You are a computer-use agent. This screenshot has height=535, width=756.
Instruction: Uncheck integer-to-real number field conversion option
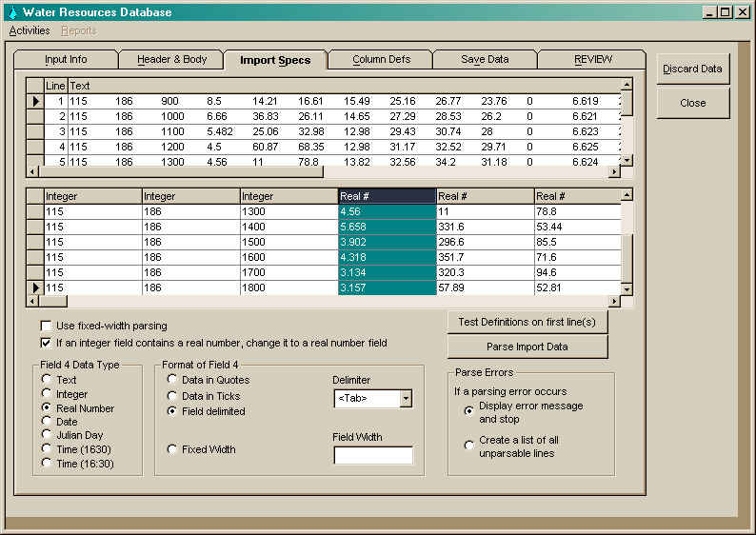(x=47, y=343)
